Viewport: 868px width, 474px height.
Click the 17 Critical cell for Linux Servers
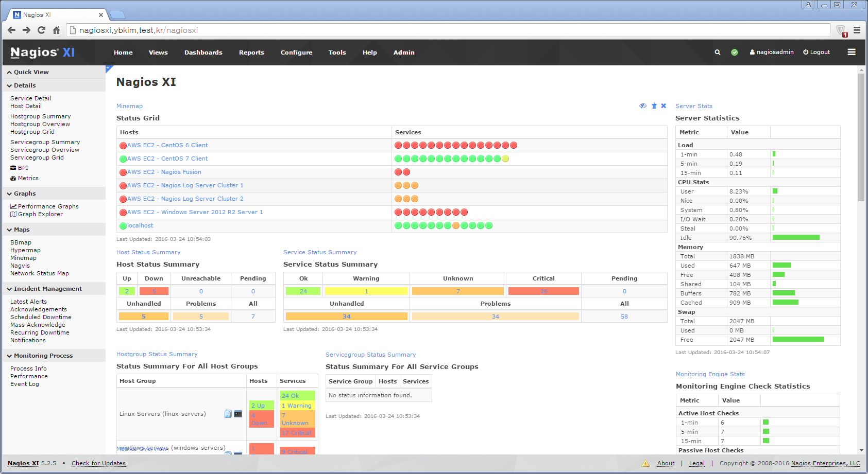297,433
